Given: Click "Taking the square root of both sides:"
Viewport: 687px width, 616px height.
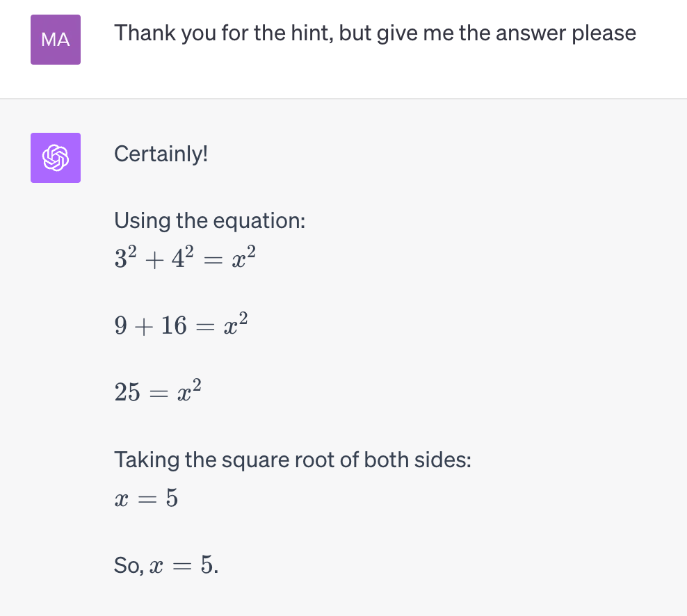Looking at the screenshot, I should coord(292,460).
